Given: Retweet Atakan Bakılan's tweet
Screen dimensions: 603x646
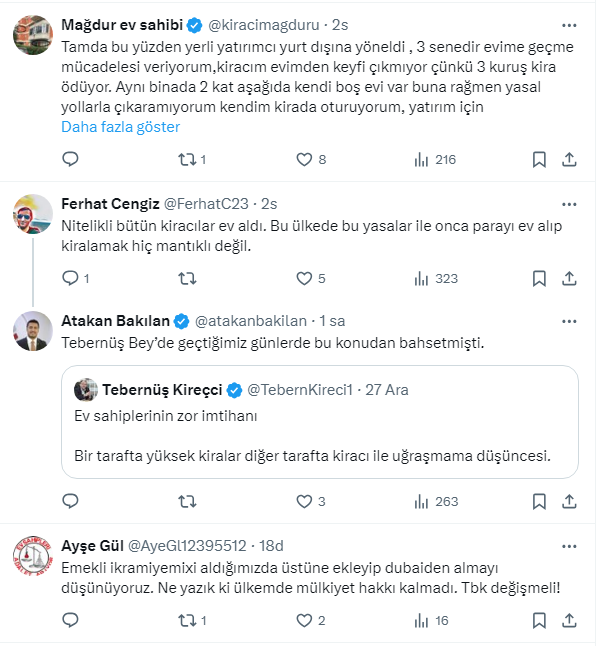Looking at the screenshot, I should tap(186, 501).
